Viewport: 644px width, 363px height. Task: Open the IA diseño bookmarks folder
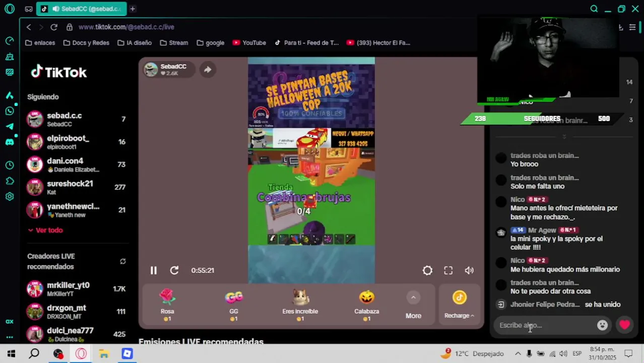(x=135, y=43)
